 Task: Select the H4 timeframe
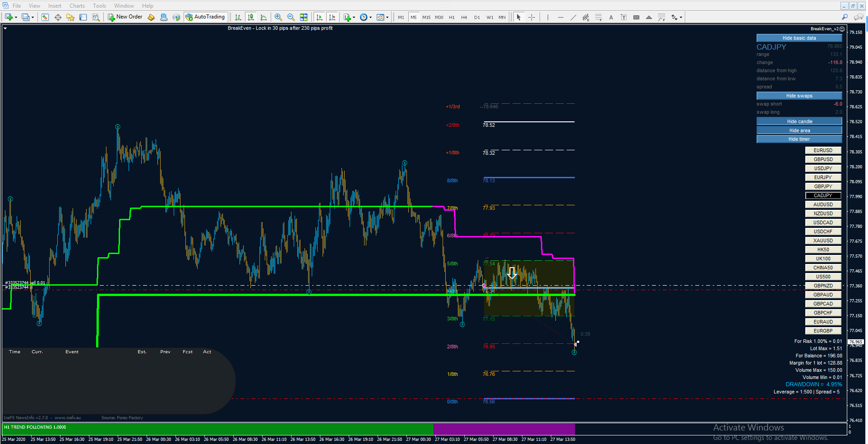(x=464, y=17)
